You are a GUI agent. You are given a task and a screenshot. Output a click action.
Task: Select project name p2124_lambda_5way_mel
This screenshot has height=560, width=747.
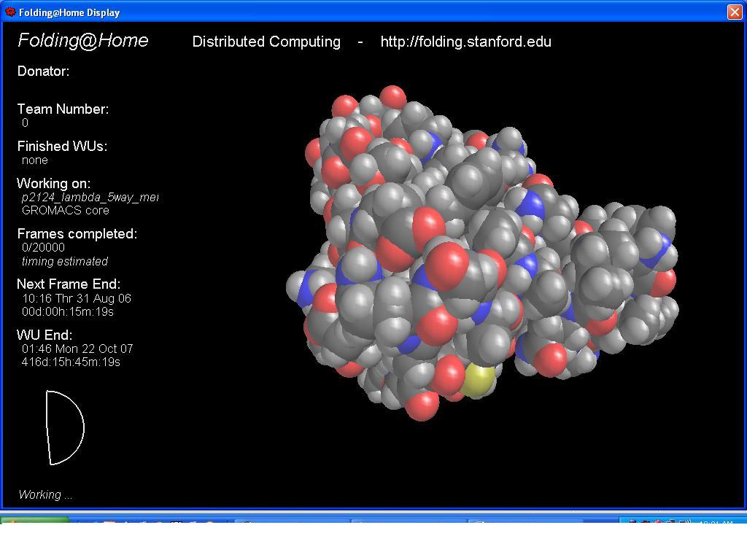click(90, 198)
